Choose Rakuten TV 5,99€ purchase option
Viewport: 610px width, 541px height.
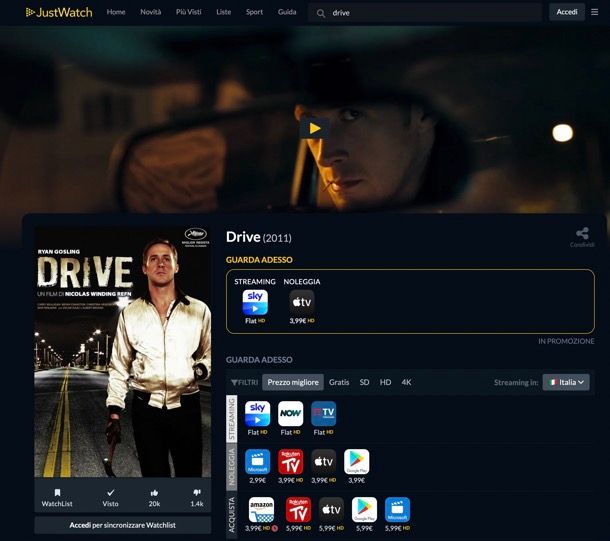tap(298, 509)
